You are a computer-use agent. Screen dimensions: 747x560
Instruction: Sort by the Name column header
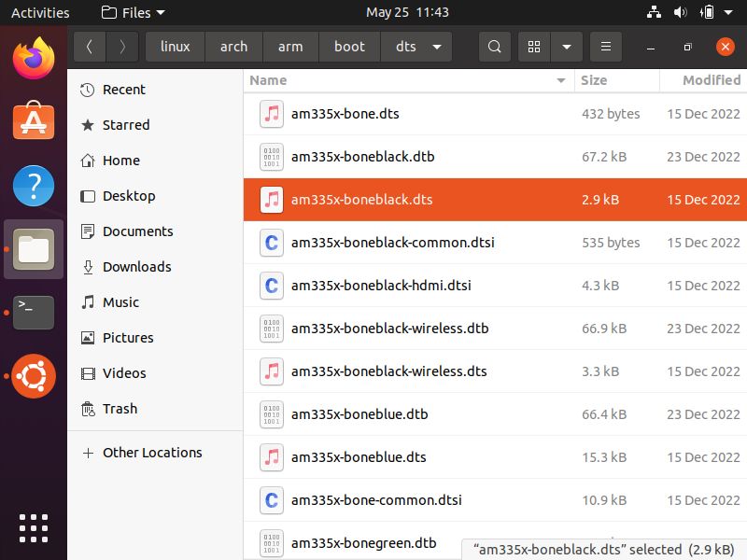click(409, 80)
